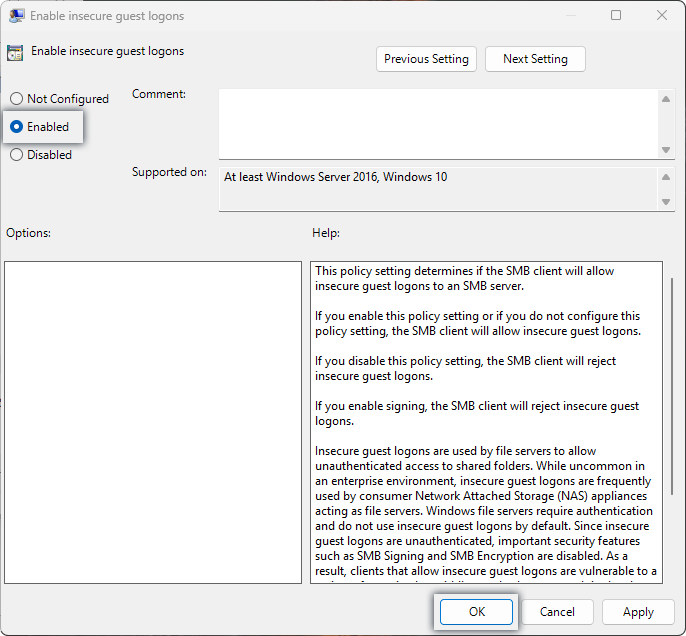
Task: Close the dialog with X
Action: (x=662, y=15)
